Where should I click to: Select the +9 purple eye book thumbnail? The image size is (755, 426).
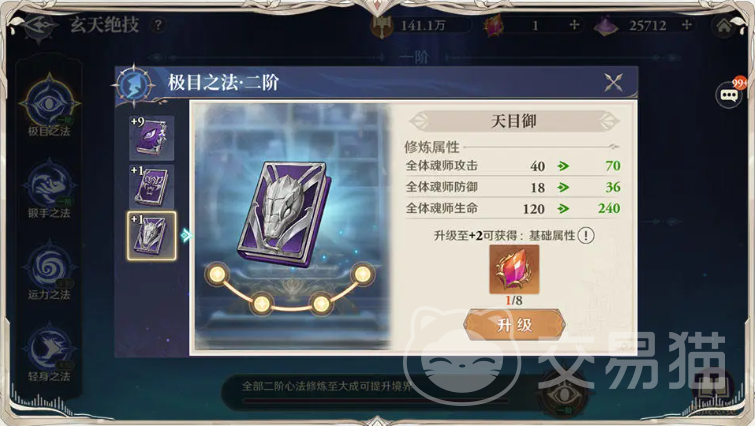(x=152, y=138)
